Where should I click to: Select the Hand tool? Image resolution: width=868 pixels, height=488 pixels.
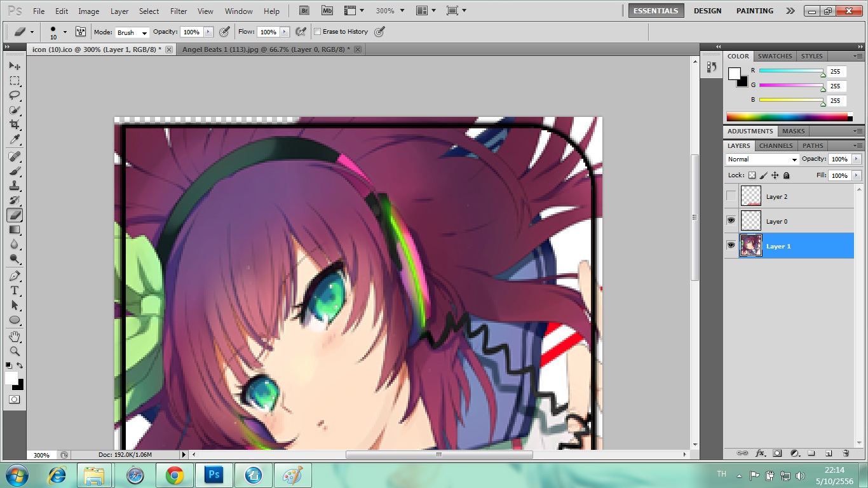pos(15,337)
